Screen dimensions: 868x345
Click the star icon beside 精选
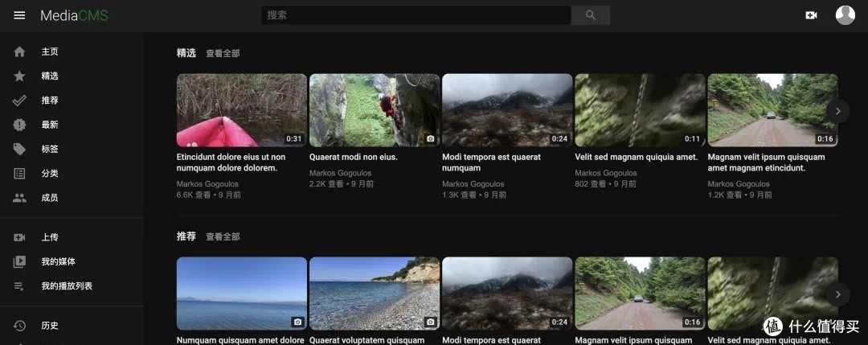click(x=19, y=76)
